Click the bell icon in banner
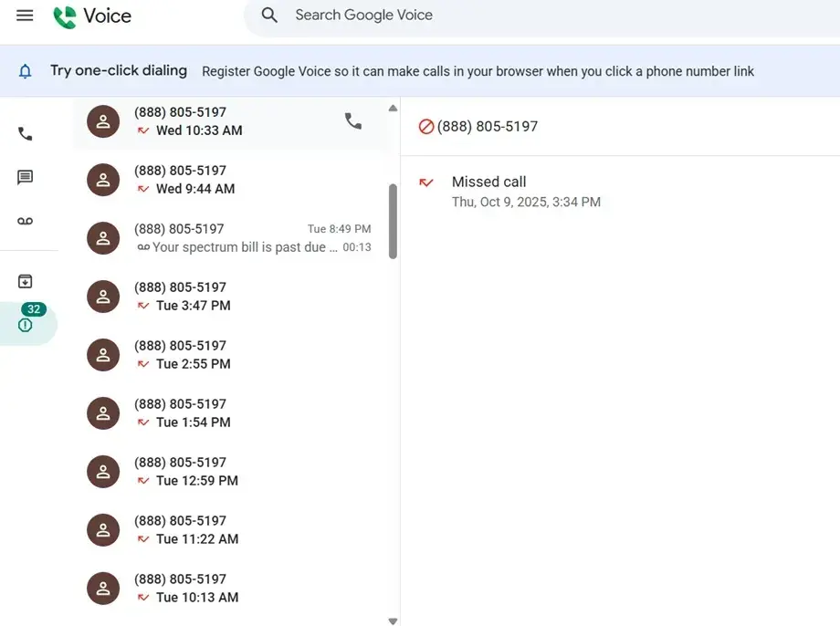The height and width of the screenshot is (626, 840). pyautogui.click(x=26, y=71)
